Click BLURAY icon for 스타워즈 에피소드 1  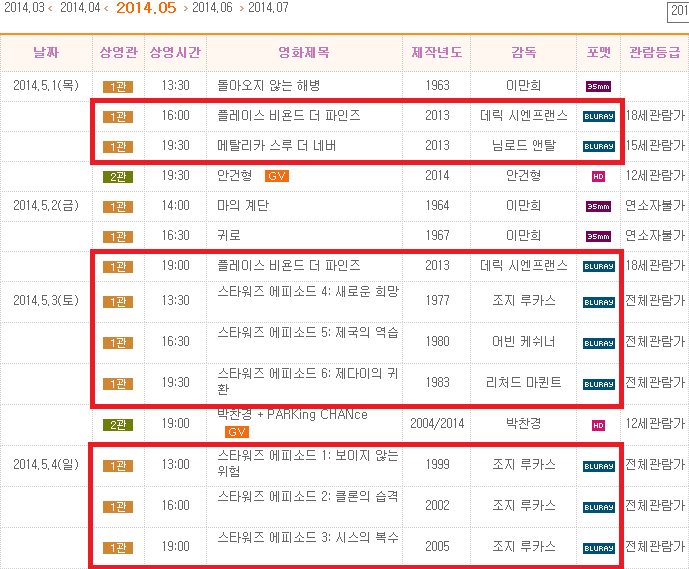[x=598, y=466]
